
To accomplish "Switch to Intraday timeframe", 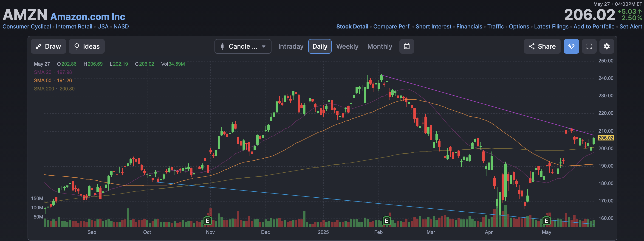I will pyautogui.click(x=291, y=46).
